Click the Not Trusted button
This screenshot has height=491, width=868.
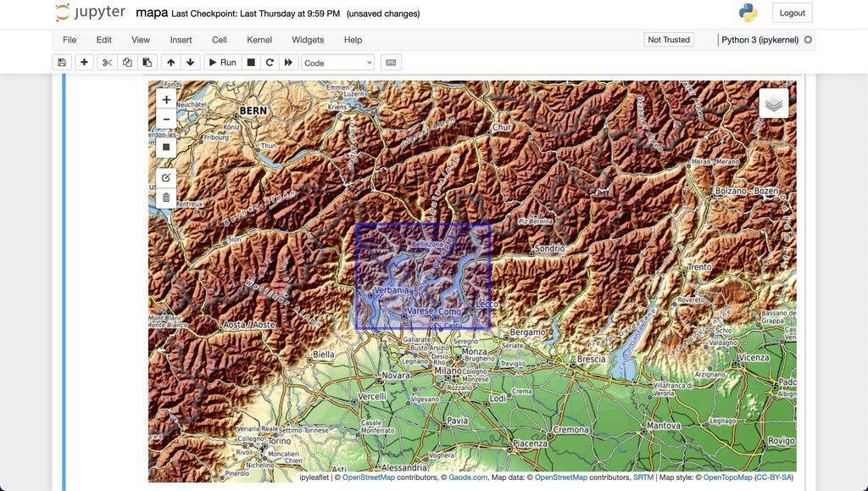click(x=669, y=40)
